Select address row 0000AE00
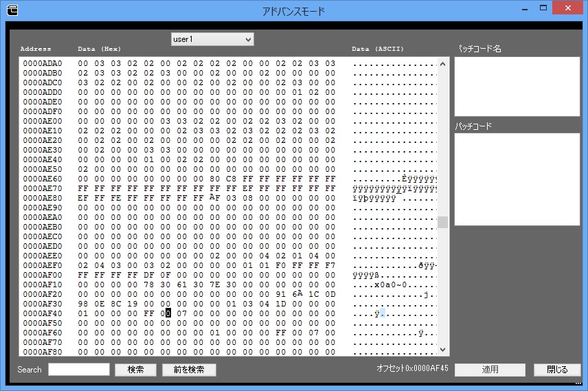588x391 pixels. pyautogui.click(x=43, y=121)
